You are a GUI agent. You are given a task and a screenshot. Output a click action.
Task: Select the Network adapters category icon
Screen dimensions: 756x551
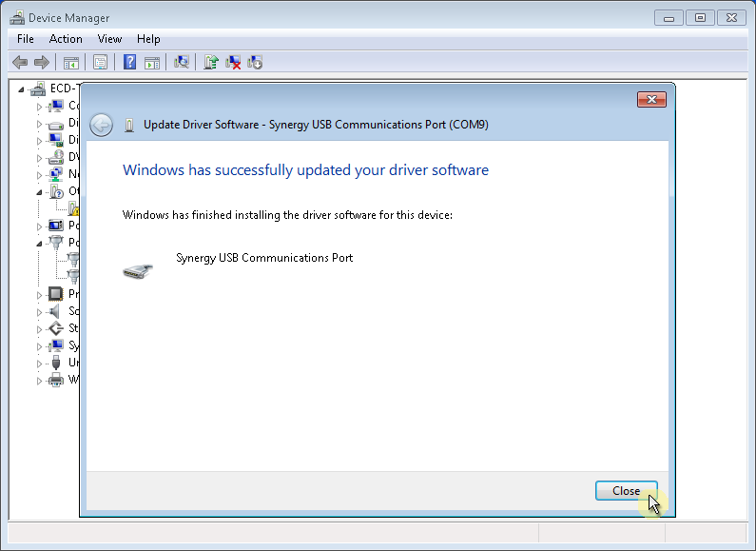click(x=56, y=174)
